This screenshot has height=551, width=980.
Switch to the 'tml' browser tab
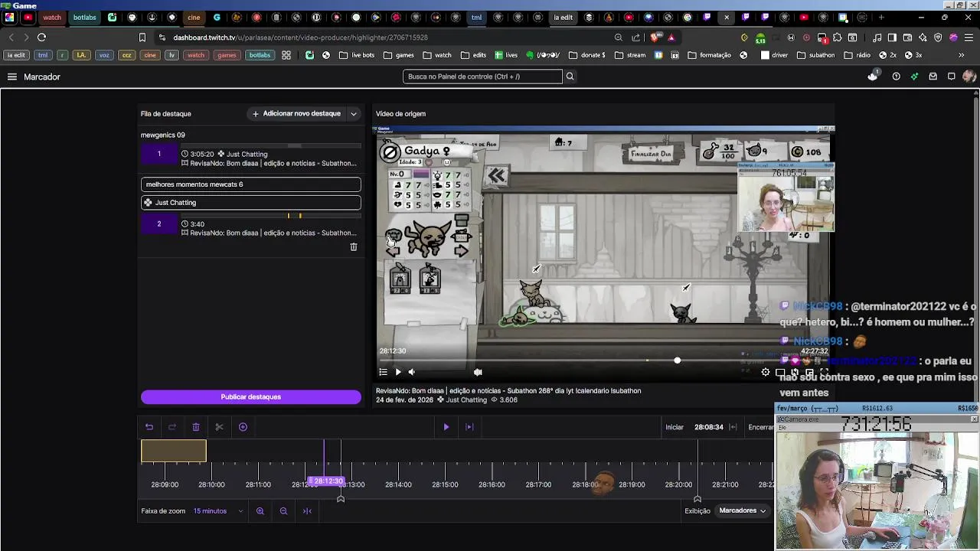tap(476, 18)
